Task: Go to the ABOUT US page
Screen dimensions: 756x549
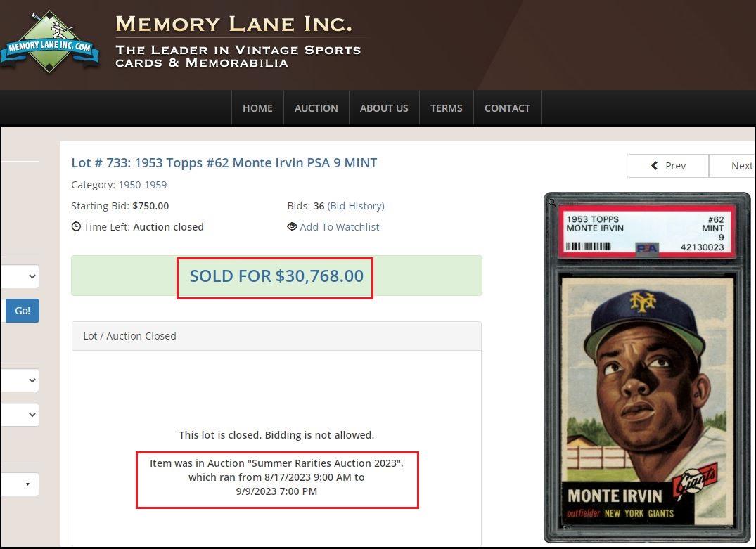Action: pyautogui.click(x=384, y=108)
